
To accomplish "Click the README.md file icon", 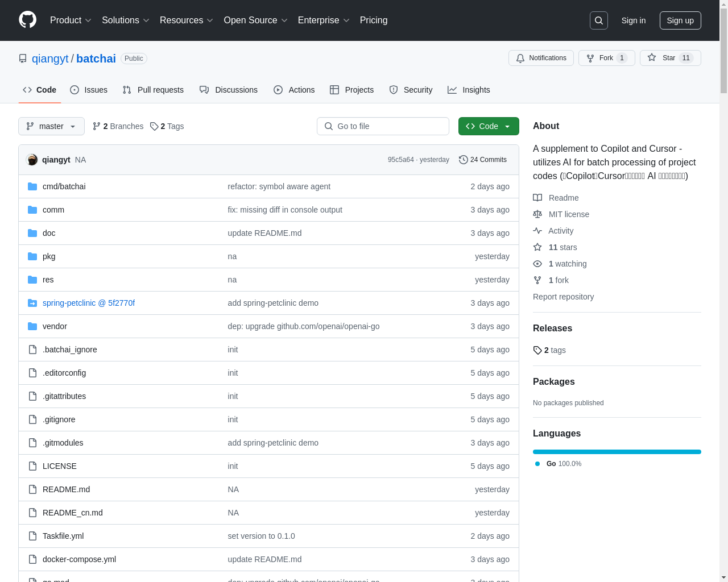I will 32,489.
